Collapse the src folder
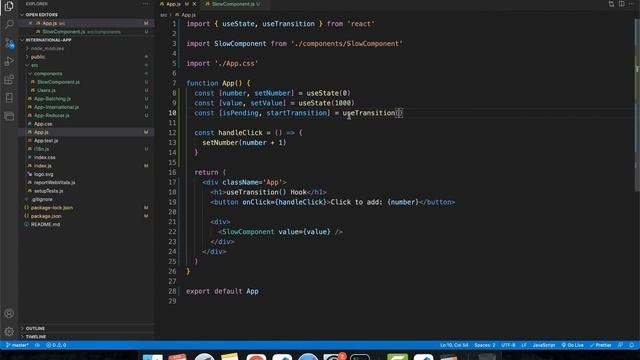640x360 pixels. pyautogui.click(x=34, y=65)
